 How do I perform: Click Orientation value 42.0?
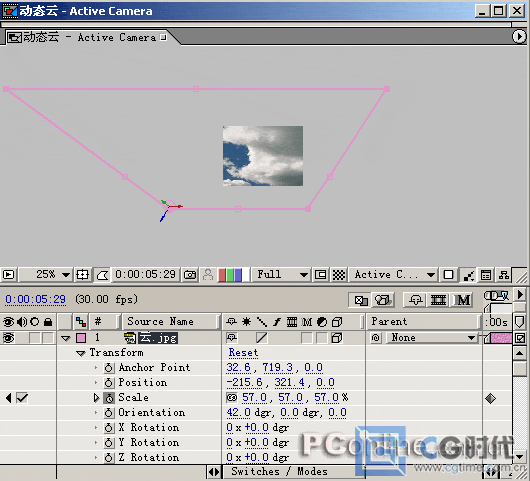pos(238,412)
